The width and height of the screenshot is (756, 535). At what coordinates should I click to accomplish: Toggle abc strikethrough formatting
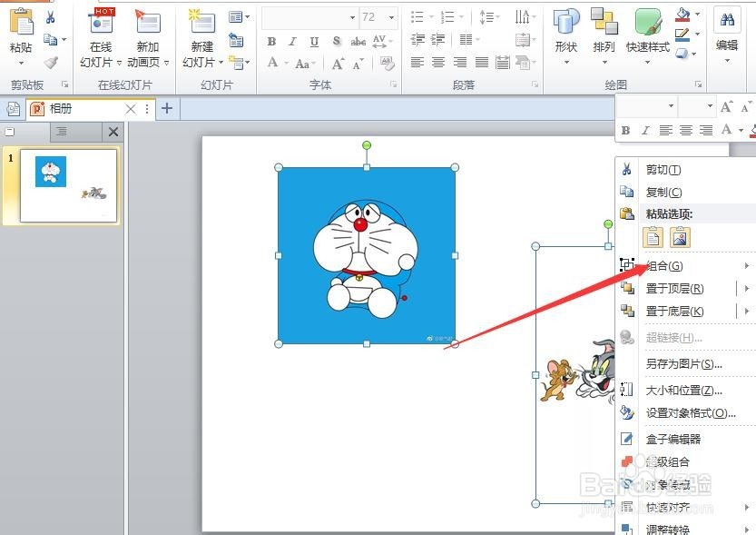tap(358, 42)
